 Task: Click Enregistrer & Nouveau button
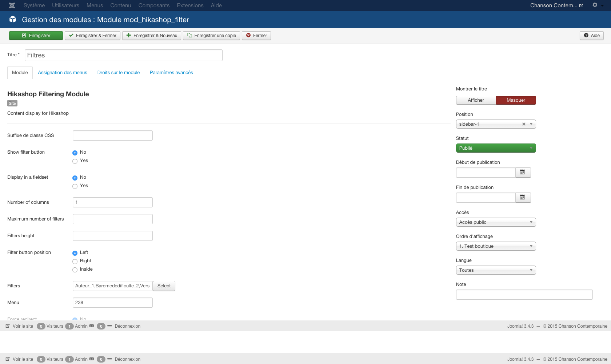coord(152,36)
